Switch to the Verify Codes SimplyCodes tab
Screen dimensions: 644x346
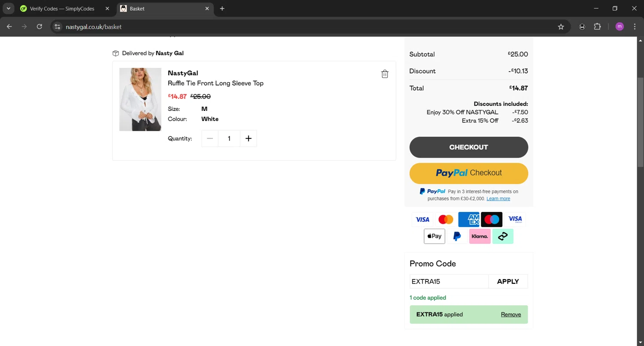62,9
